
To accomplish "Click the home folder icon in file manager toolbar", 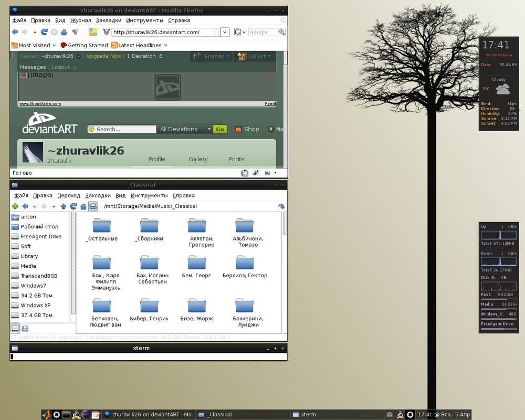I will (83, 206).
